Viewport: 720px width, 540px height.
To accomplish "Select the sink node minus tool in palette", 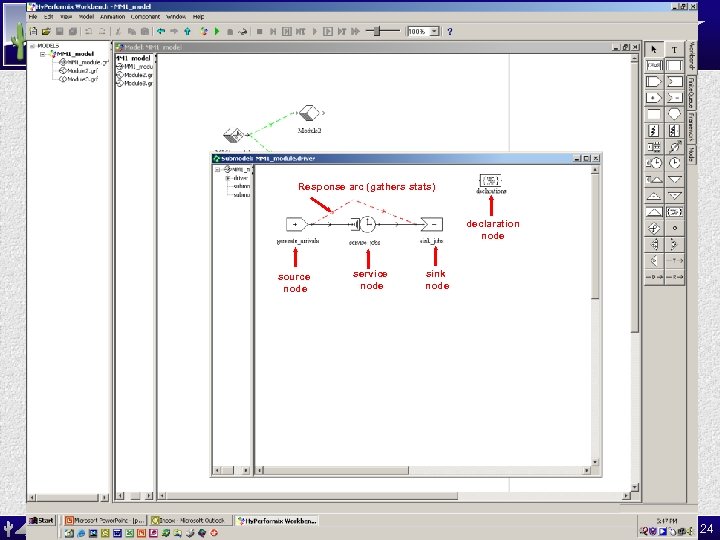I will pyautogui.click(x=675, y=98).
